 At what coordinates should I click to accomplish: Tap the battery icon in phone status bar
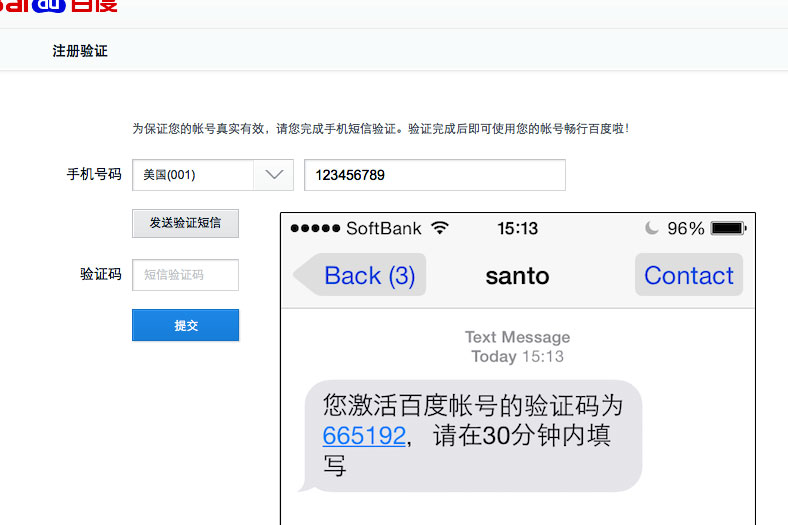pos(729,228)
